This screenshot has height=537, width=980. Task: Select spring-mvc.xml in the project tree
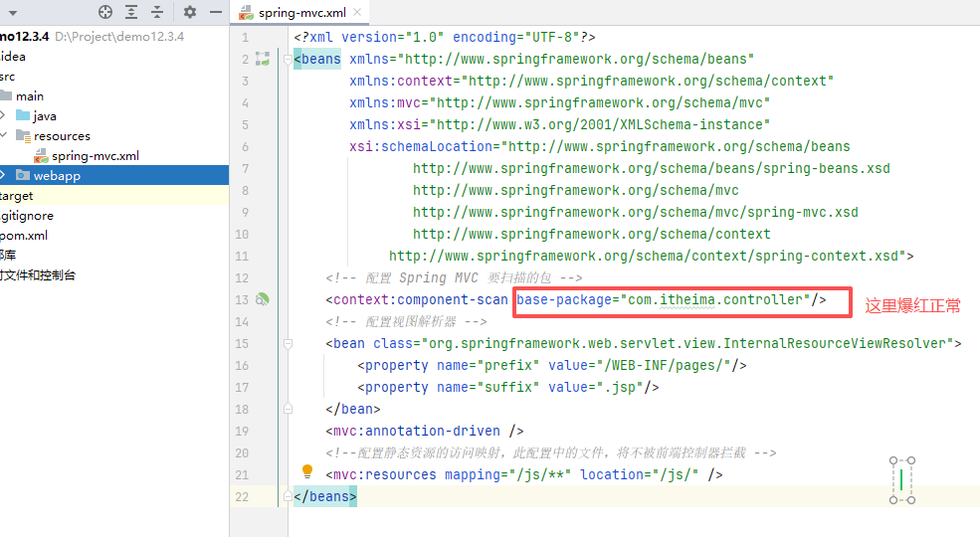pos(95,156)
